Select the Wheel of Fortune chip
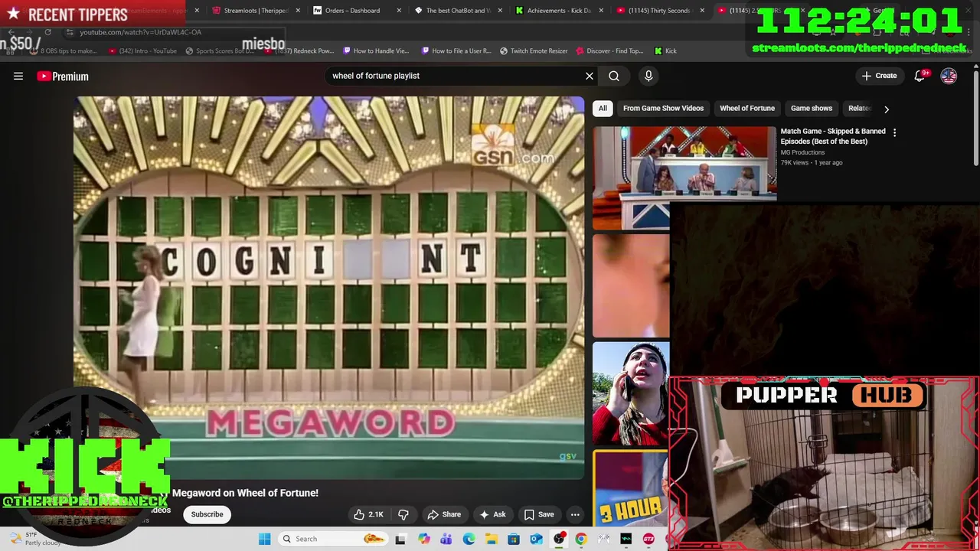This screenshot has height=551, width=980. (747, 108)
